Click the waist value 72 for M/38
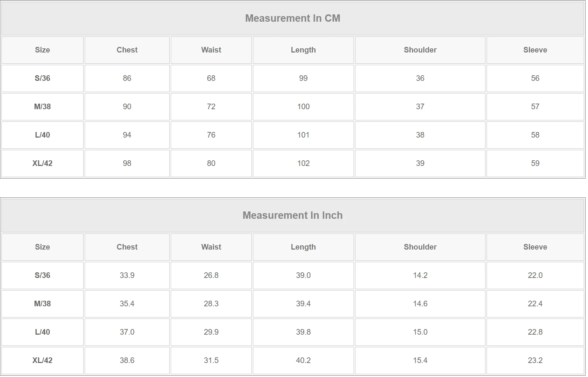The image size is (588, 377). point(211,107)
